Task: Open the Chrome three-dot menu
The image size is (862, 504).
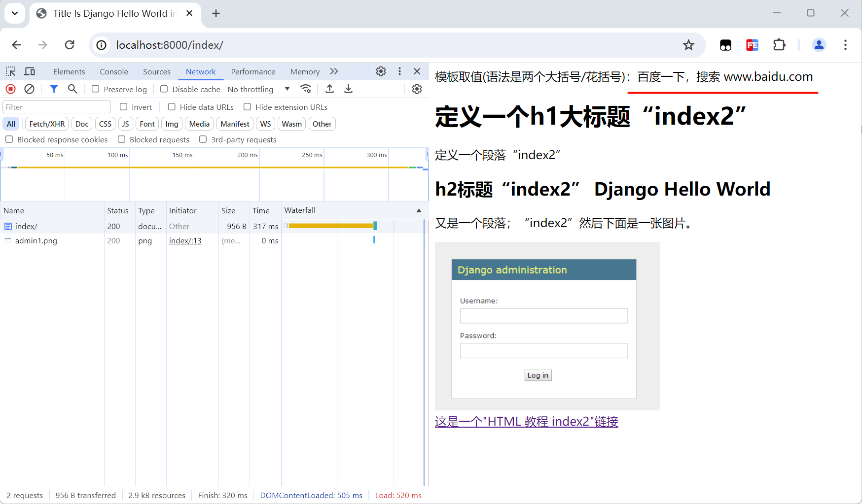Action: point(845,45)
